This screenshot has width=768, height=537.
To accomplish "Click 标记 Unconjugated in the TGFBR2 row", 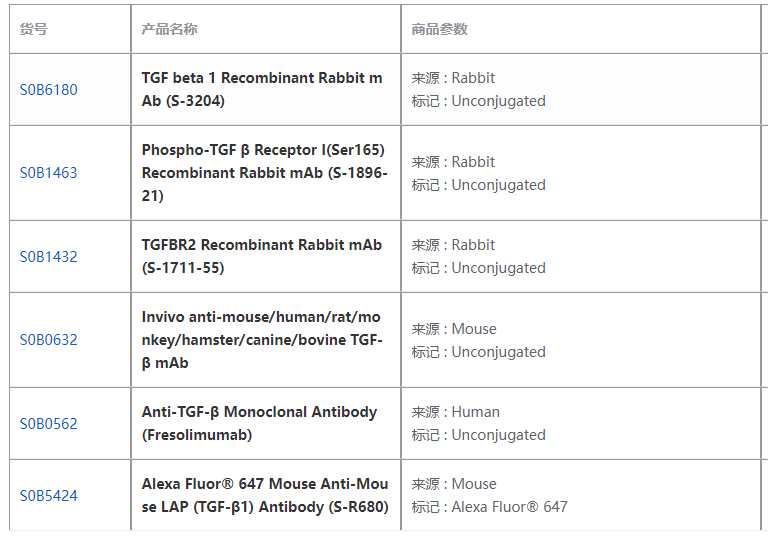I will click(478, 268).
